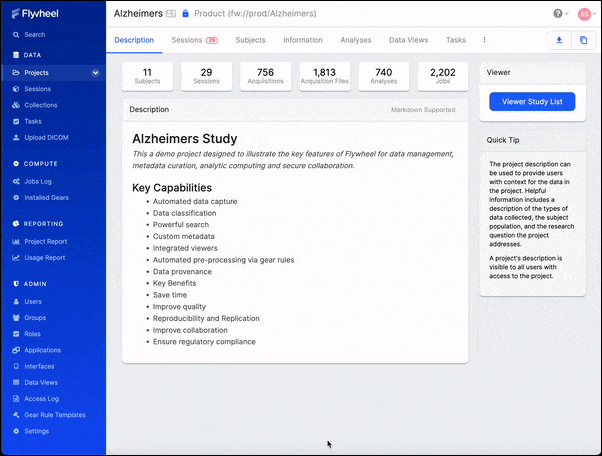Screen dimensions: 602x456
Task: Open the help question mark menu
Action: [x=560, y=13]
